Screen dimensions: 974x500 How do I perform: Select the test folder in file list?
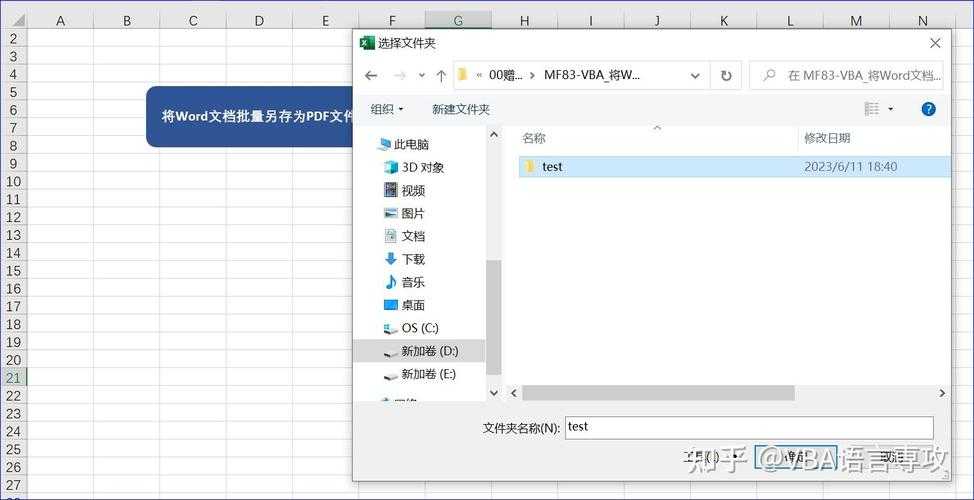click(552, 167)
